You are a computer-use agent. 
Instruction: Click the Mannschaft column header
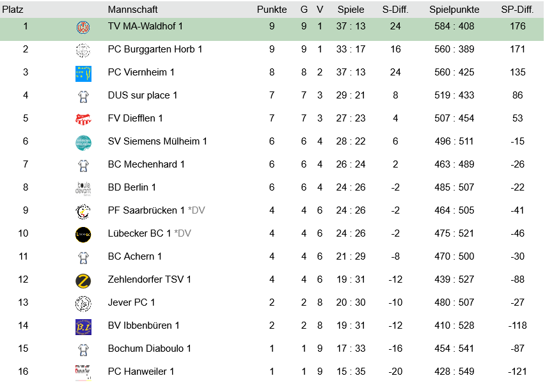pyautogui.click(x=133, y=10)
